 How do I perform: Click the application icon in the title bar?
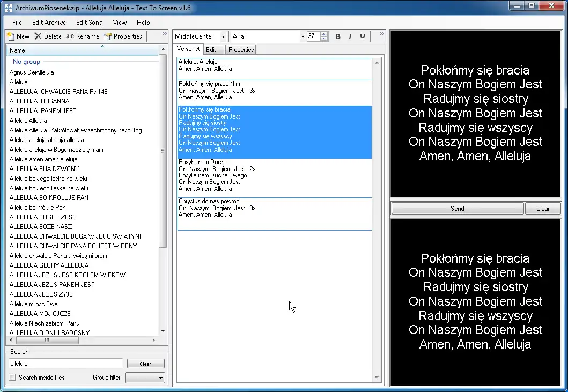9,8
